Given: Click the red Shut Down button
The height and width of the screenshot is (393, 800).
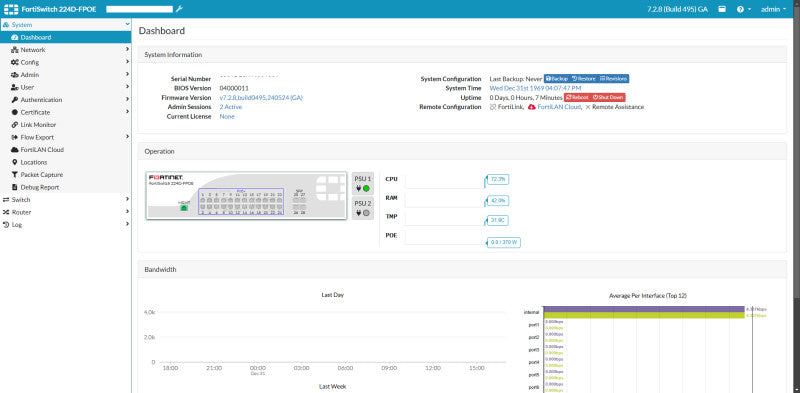Looking at the screenshot, I should click(608, 97).
